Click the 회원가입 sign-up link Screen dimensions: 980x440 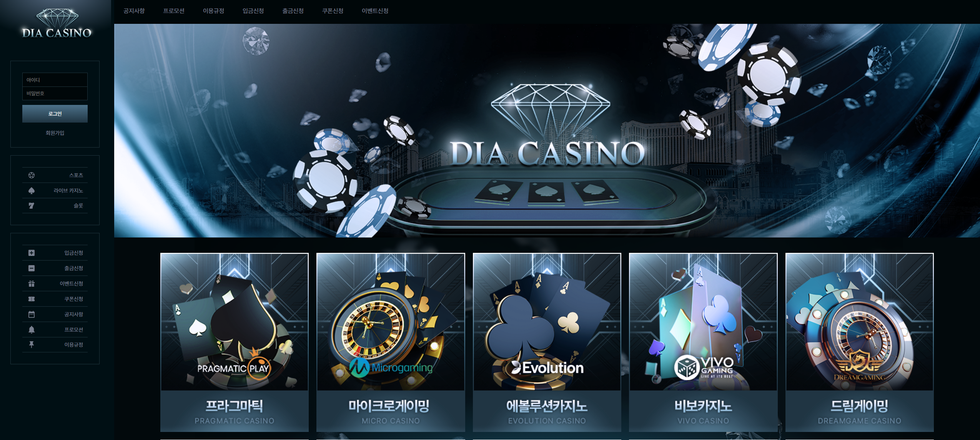55,133
